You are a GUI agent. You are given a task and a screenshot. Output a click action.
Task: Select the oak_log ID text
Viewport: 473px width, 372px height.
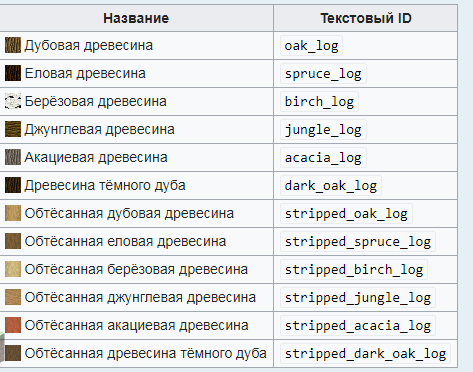[311, 46]
